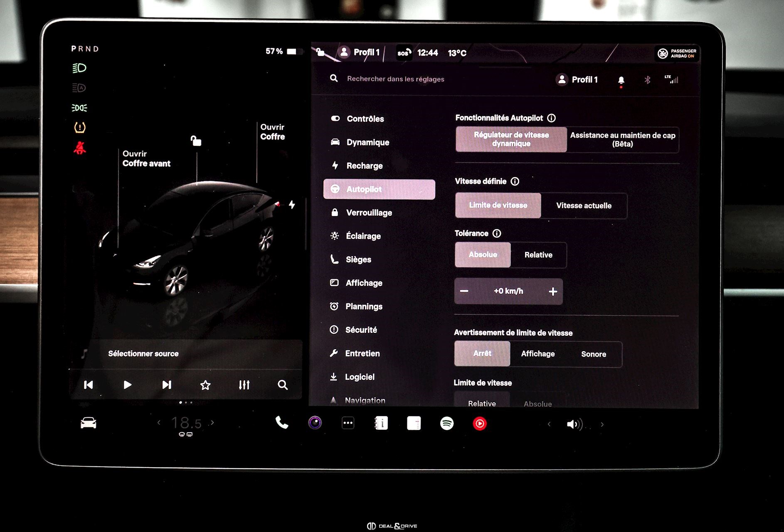Click the Rechercher dans les réglages field

pos(395,79)
